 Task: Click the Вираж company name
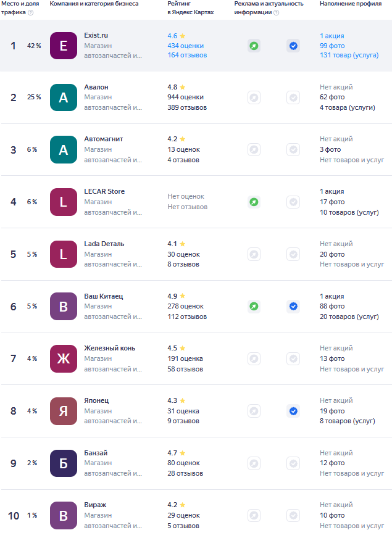click(x=95, y=505)
